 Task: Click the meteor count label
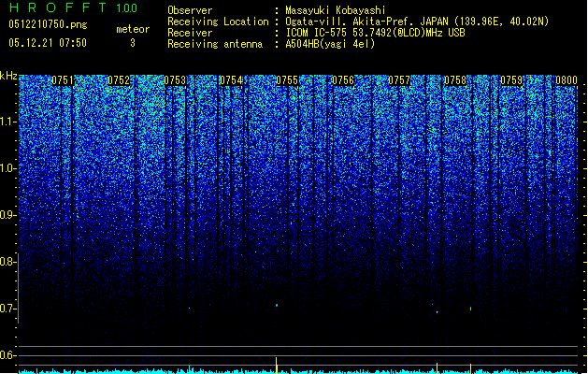coord(133,29)
